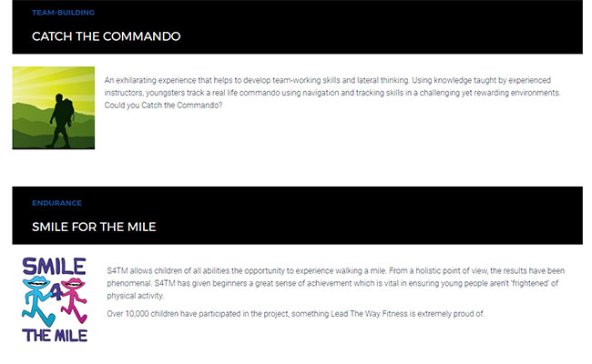Select the CATCH THE COMMANDO heading
Image resolution: width=592 pixels, height=364 pixels.
[106, 36]
